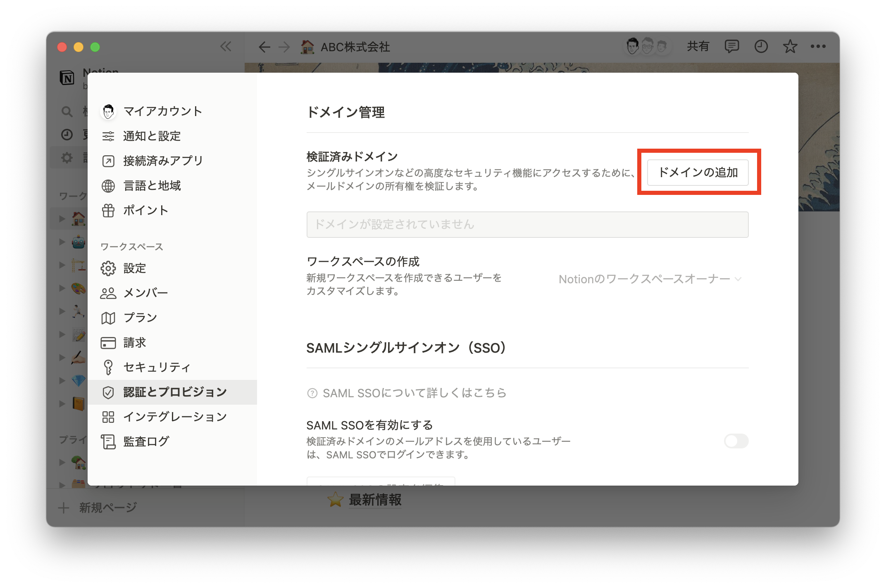Screen dimensions: 886x588
Task: Expand the robot emoji page in sidebar
Action: [62, 242]
